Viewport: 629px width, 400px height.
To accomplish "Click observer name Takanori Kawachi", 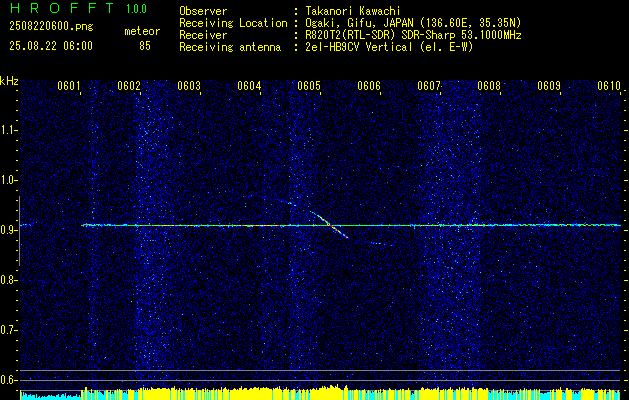I will (x=352, y=11).
